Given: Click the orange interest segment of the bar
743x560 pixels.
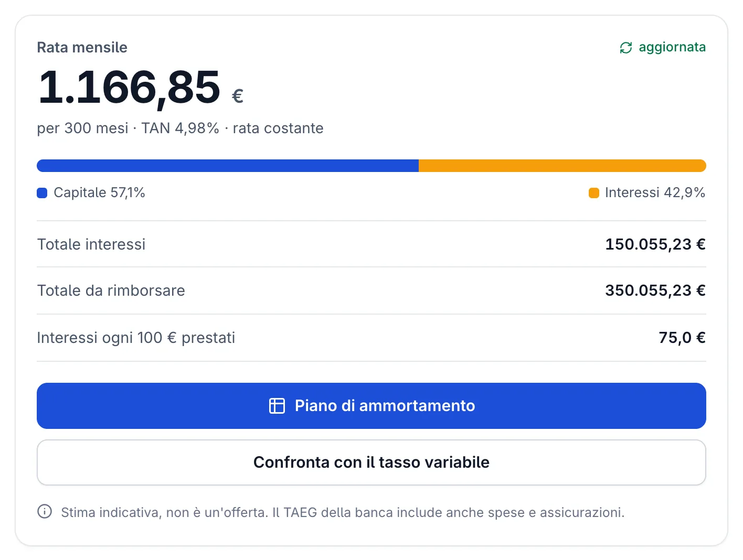Looking at the screenshot, I should (562, 166).
